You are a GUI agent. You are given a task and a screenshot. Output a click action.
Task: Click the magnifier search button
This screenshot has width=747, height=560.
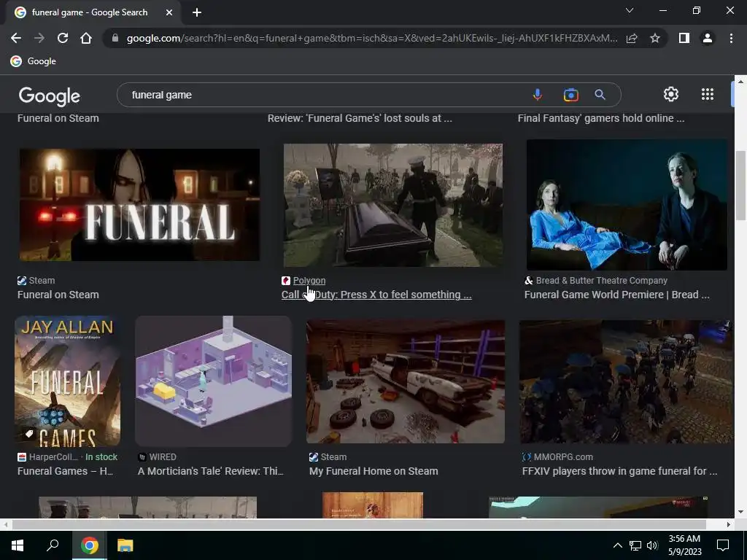tap(600, 95)
